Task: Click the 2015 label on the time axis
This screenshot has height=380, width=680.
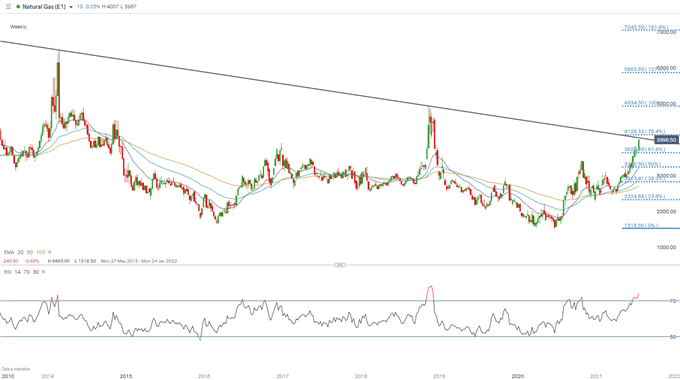Action: (126, 376)
